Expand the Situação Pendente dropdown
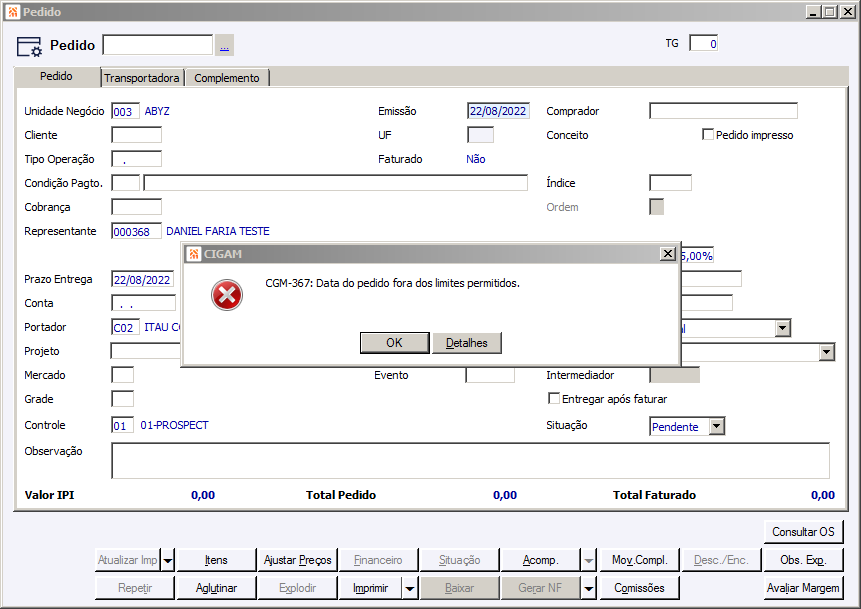The image size is (861, 609). pyautogui.click(x=716, y=426)
